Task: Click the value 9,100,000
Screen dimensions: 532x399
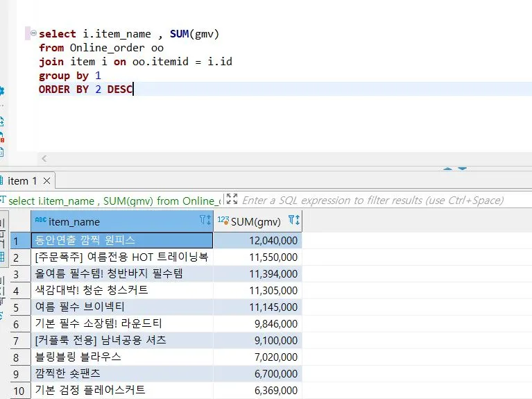Action: [276, 340]
